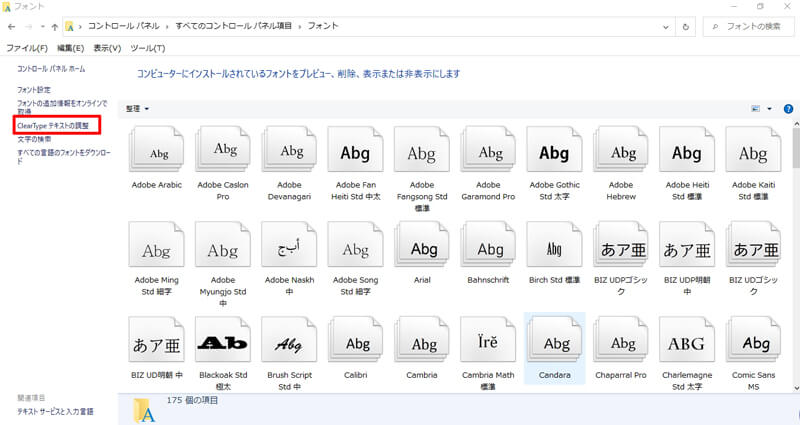Open フォント設定 link
The width and height of the screenshot is (800, 425).
click(x=34, y=90)
